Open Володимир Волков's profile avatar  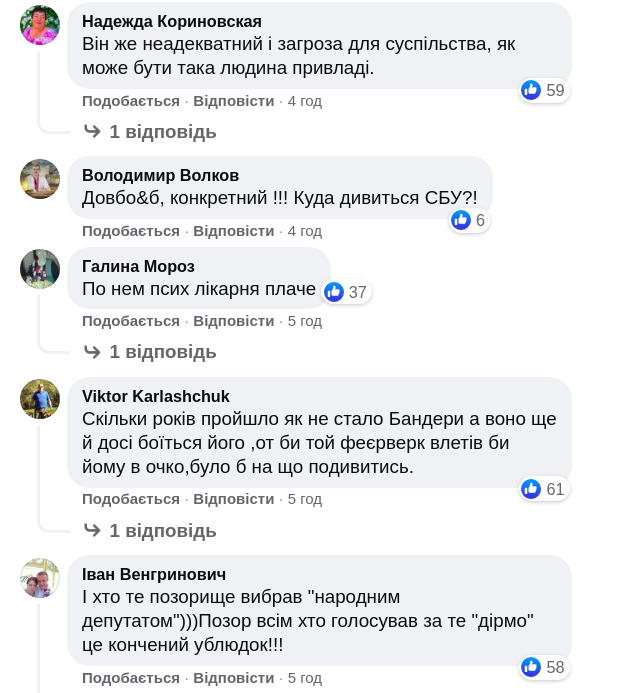(40, 179)
